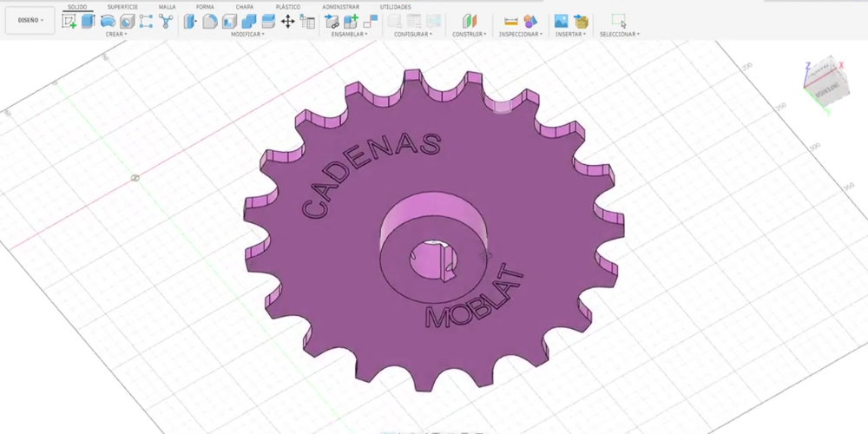Switch to the SÓLIDO tab

click(x=77, y=7)
